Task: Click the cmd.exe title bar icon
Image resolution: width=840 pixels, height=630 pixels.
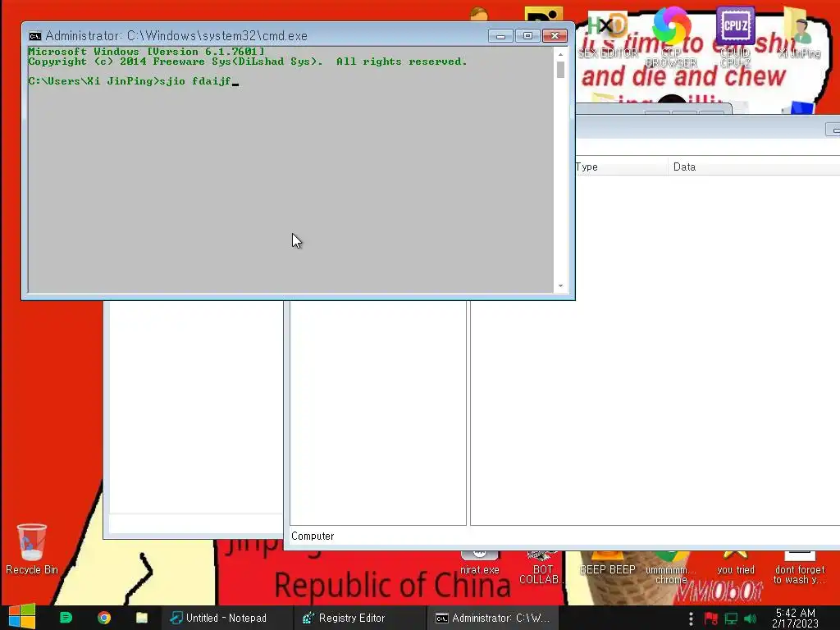Action: [34, 36]
